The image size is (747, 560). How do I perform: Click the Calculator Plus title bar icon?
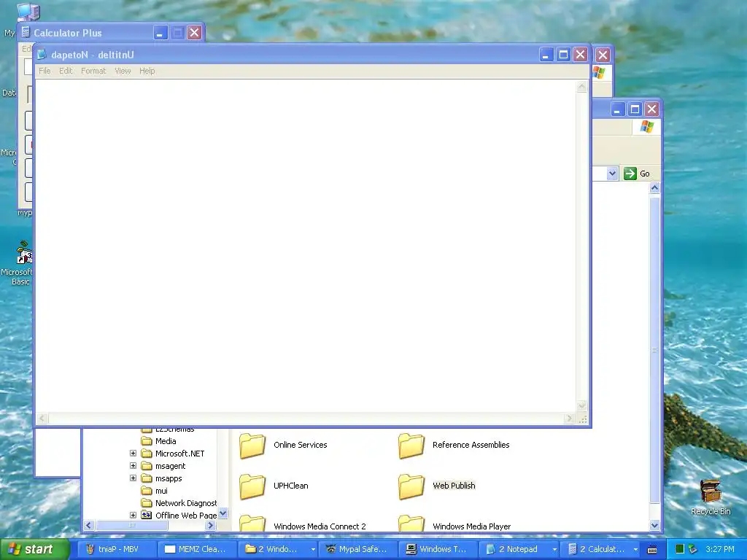26,32
